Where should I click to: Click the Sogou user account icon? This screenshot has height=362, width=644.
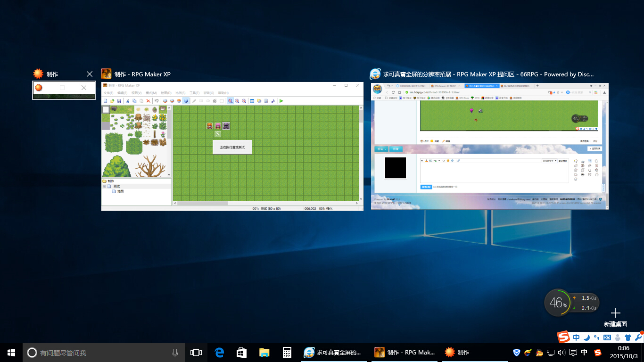click(x=618, y=337)
